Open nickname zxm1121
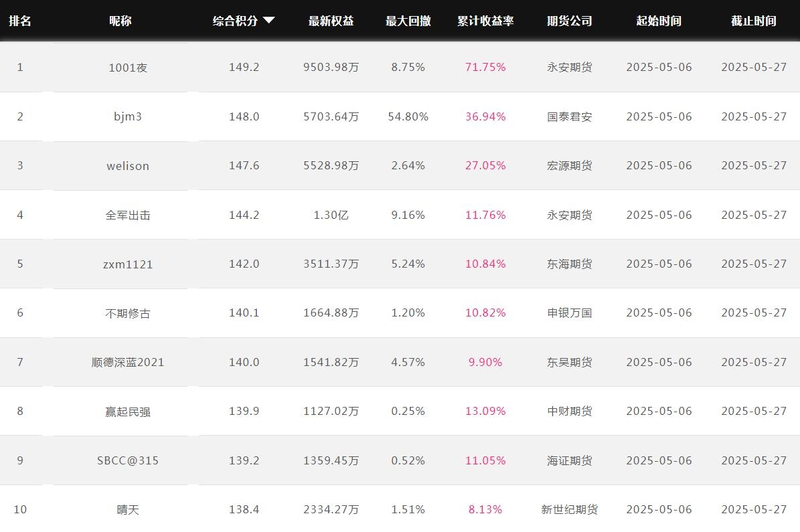Screen dimensions: 800x532 (x=128, y=264)
